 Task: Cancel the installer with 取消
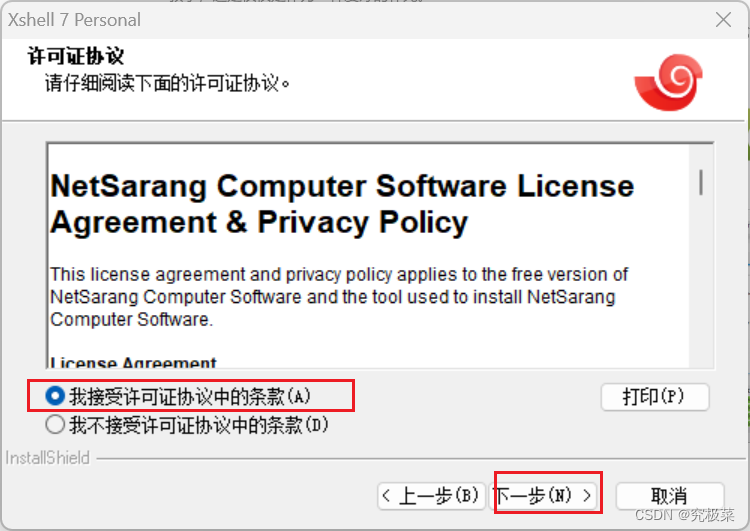point(670,496)
